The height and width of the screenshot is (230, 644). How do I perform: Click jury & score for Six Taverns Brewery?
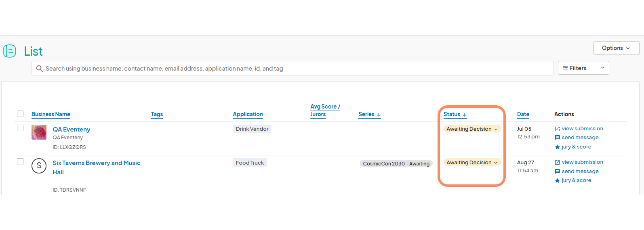(x=577, y=180)
